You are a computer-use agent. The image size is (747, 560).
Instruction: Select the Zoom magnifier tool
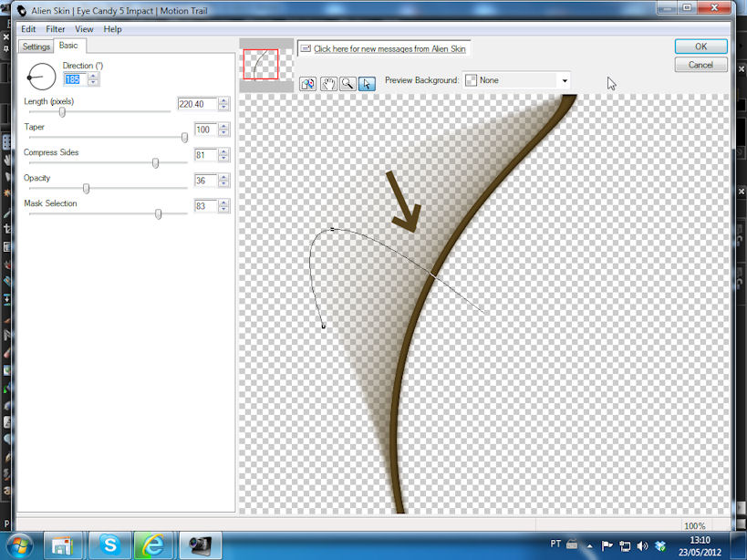(348, 84)
